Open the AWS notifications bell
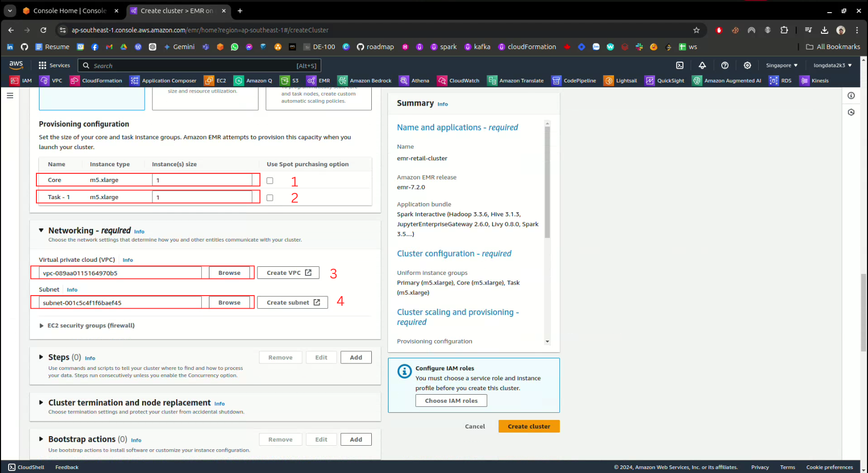This screenshot has width=868, height=473. click(x=702, y=65)
